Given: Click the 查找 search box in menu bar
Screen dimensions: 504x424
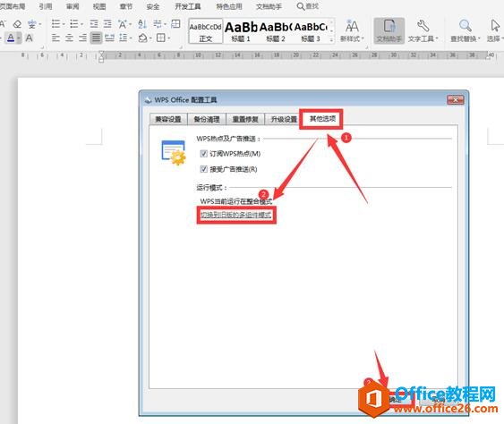Looking at the screenshot, I should coord(308,6).
